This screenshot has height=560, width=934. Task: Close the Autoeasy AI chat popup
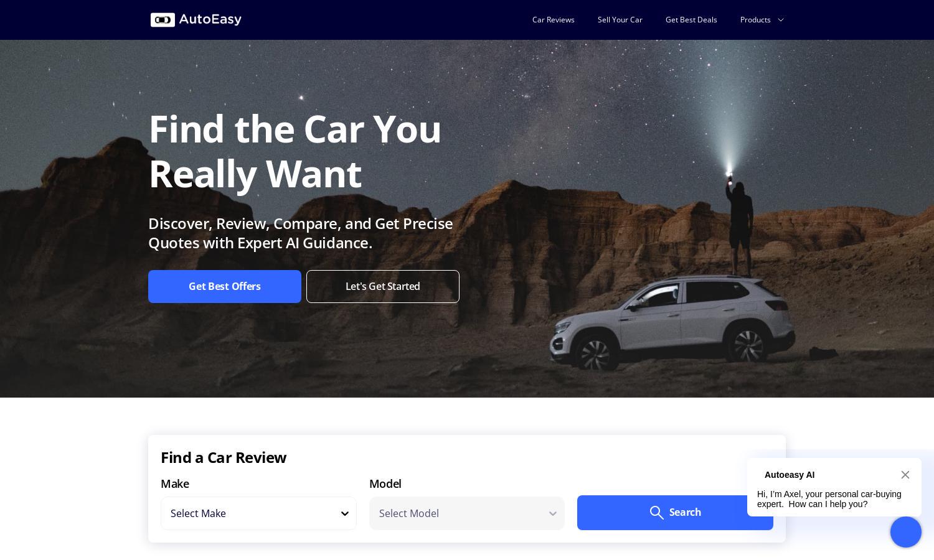point(905,475)
